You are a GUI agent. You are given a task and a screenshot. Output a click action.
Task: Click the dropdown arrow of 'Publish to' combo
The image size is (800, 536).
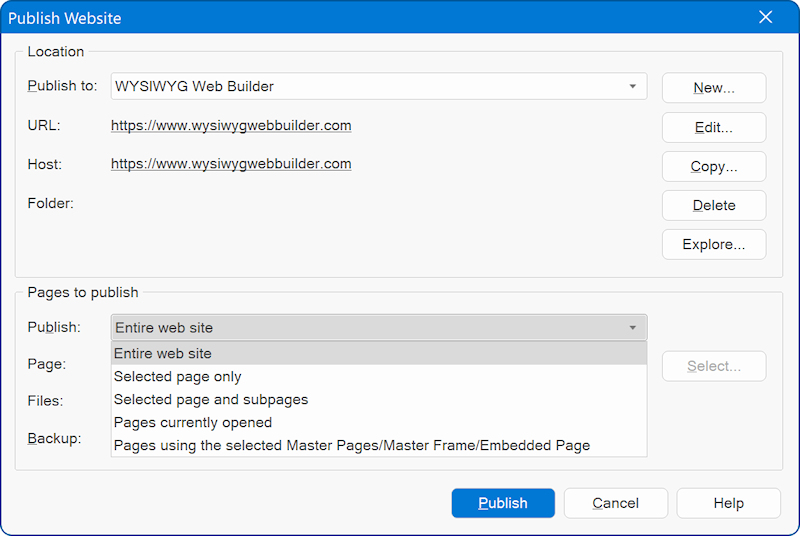[632, 87]
